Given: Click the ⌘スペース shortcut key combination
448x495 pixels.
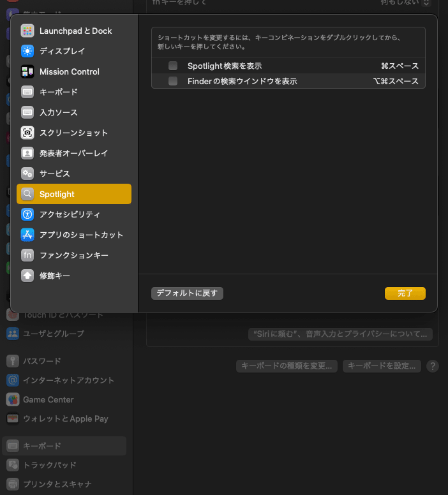Looking at the screenshot, I should (x=399, y=66).
